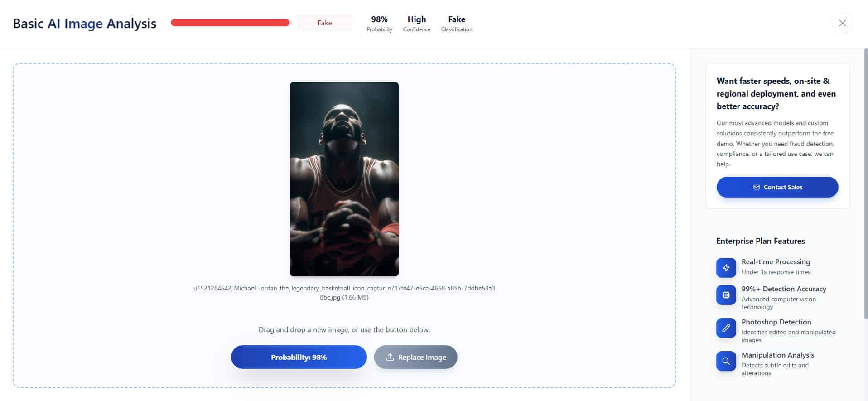Click the Replace Image button
The height and width of the screenshot is (401, 868).
coord(415,357)
